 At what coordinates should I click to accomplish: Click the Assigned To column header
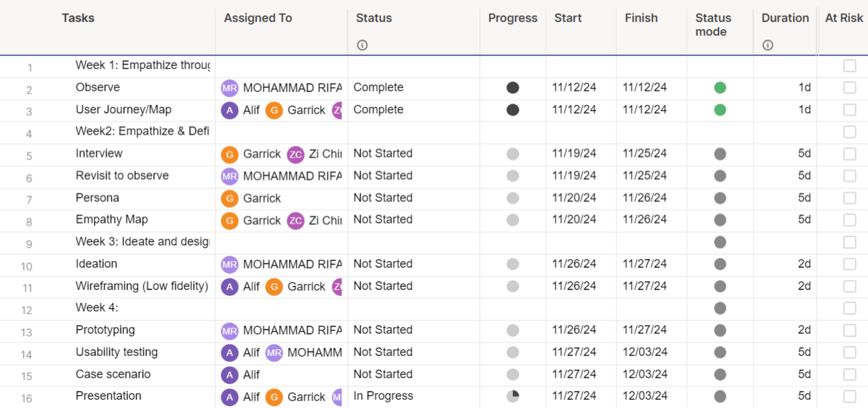[258, 18]
